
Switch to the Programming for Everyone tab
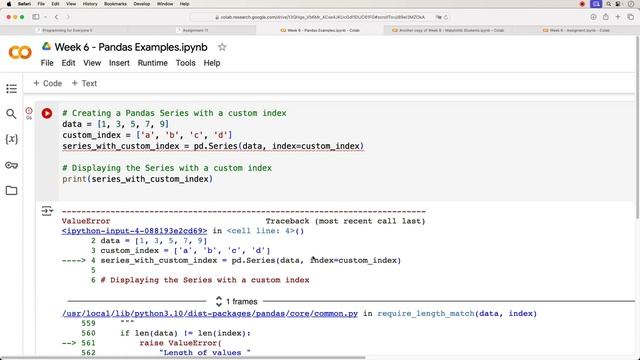click(x=64, y=30)
